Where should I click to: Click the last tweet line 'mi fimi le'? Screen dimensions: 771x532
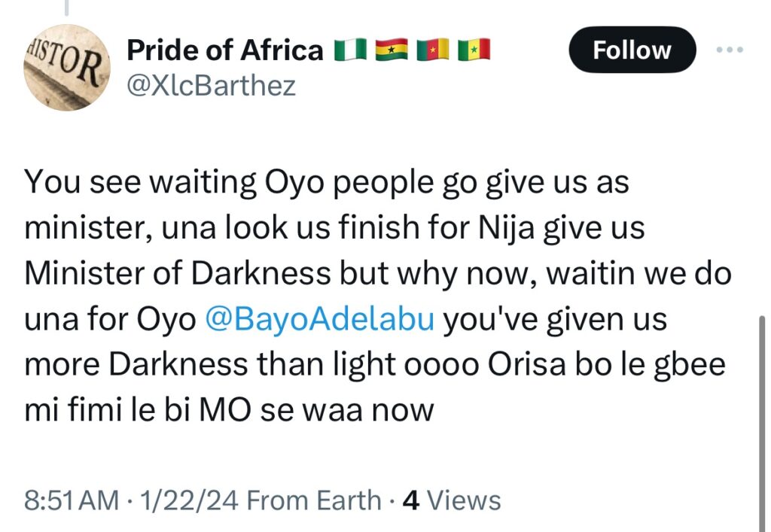[x=229, y=411]
